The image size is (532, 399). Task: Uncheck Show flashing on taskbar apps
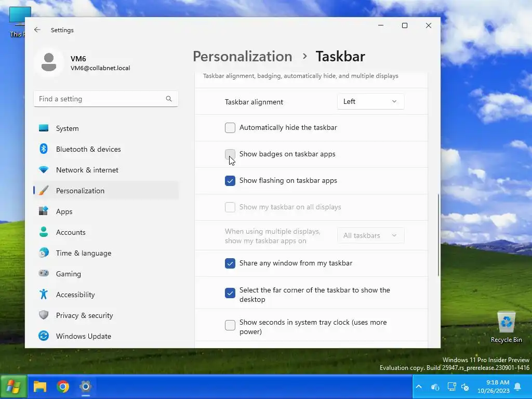click(x=230, y=180)
